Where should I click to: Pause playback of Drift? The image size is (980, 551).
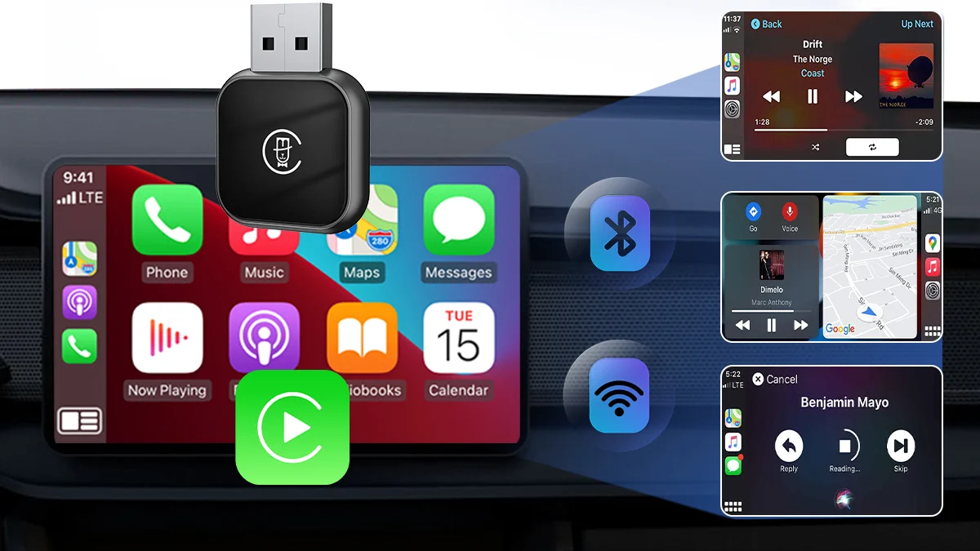[813, 96]
